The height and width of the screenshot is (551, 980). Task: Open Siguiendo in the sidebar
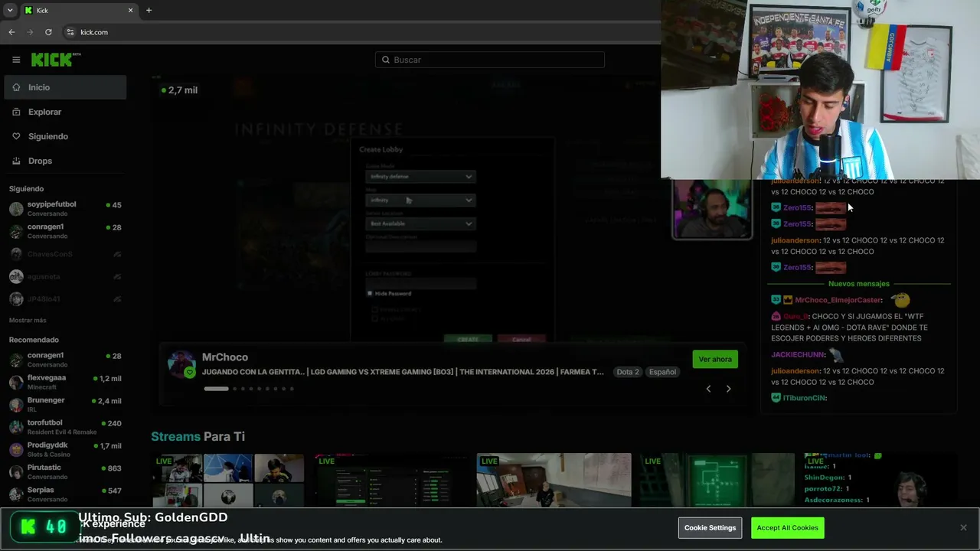coord(65,136)
